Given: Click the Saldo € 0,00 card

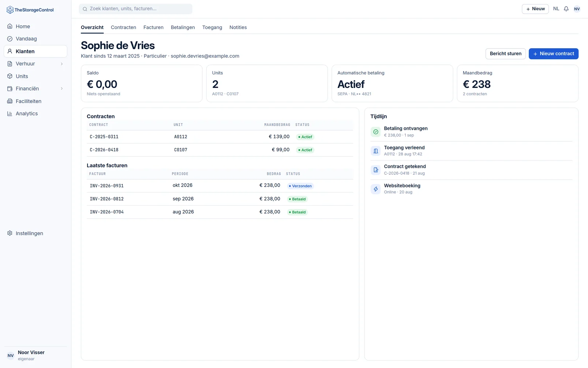Looking at the screenshot, I should (x=141, y=84).
